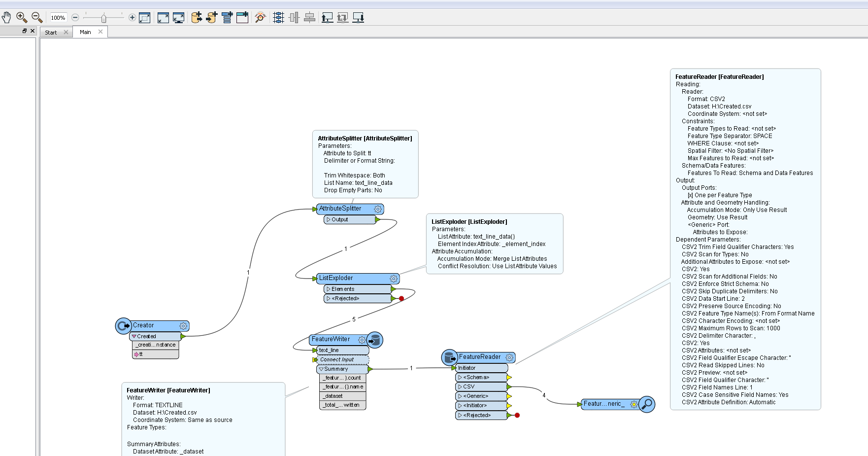Click the Inspector magnifier icon on node
This screenshot has width=868, height=456.
point(647,404)
